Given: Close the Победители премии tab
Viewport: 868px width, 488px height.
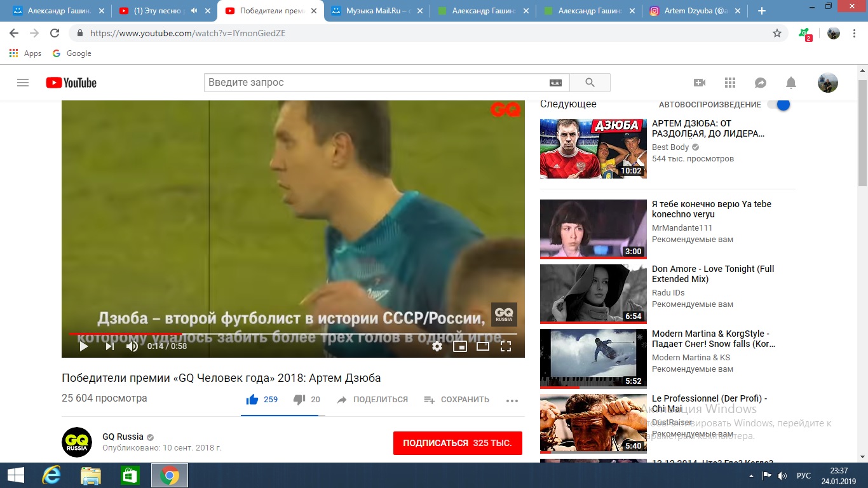Looking at the screenshot, I should 314,11.
